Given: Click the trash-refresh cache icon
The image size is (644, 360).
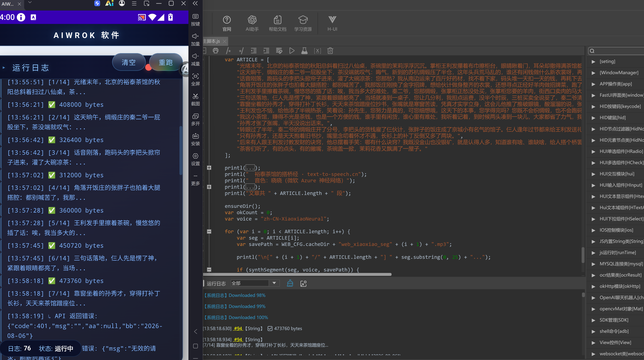Looking at the screenshot, I should [x=330, y=51].
